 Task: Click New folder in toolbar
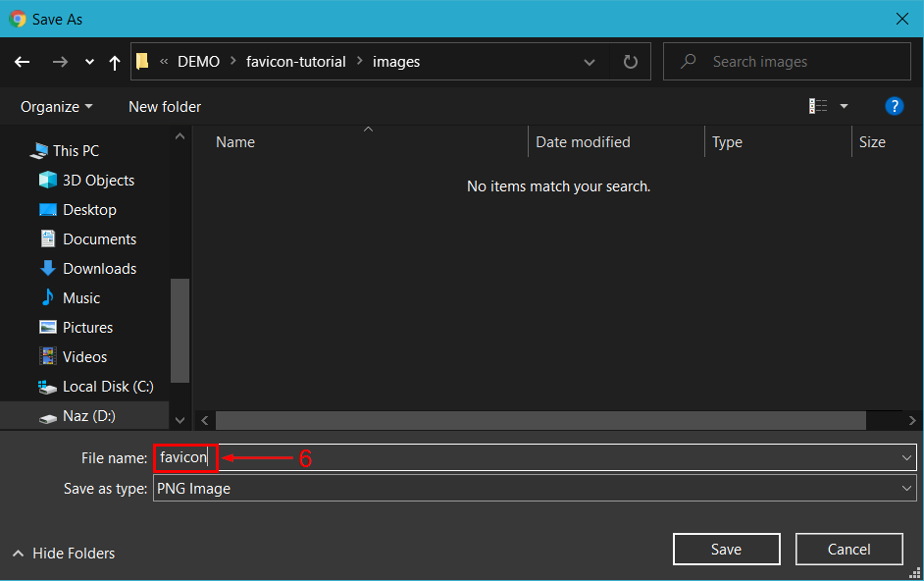point(165,106)
